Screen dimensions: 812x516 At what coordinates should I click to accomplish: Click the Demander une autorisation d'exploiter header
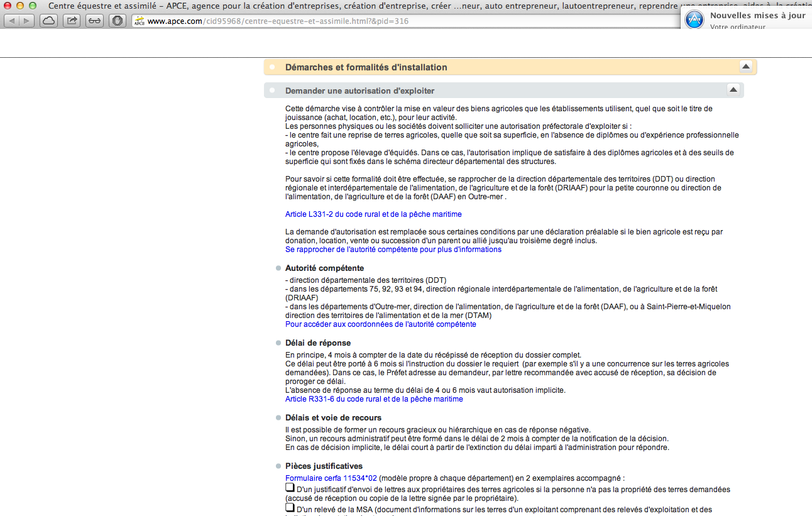[x=503, y=91]
